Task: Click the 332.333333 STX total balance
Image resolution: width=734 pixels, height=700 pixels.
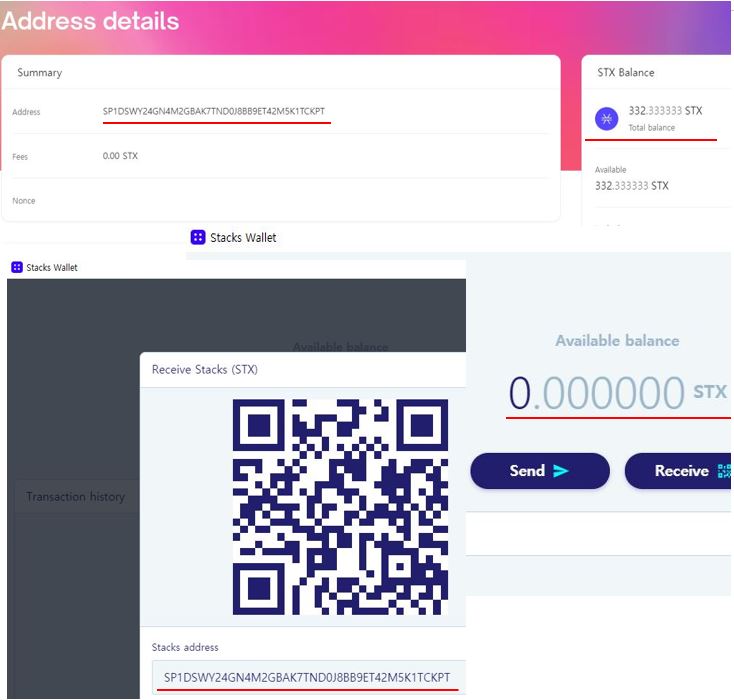Action: pos(665,111)
